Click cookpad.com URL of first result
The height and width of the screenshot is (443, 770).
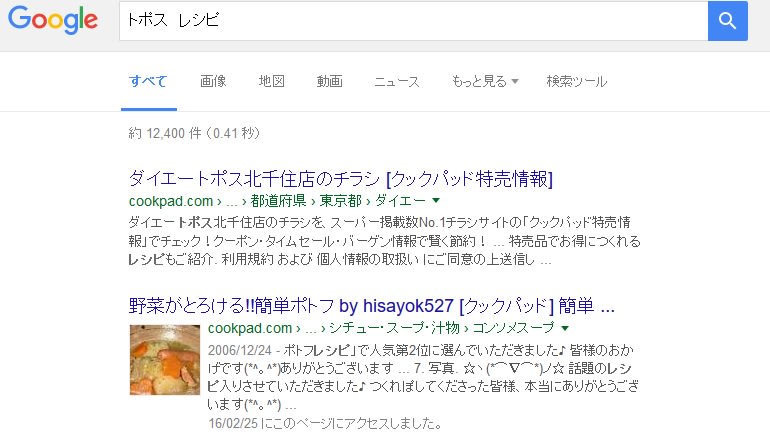[x=171, y=201]
